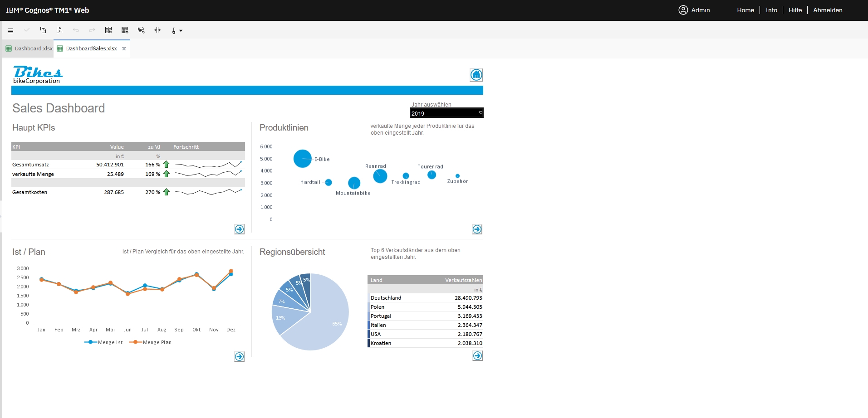Click the green up arrow beside 166 %

click(167, 165)
